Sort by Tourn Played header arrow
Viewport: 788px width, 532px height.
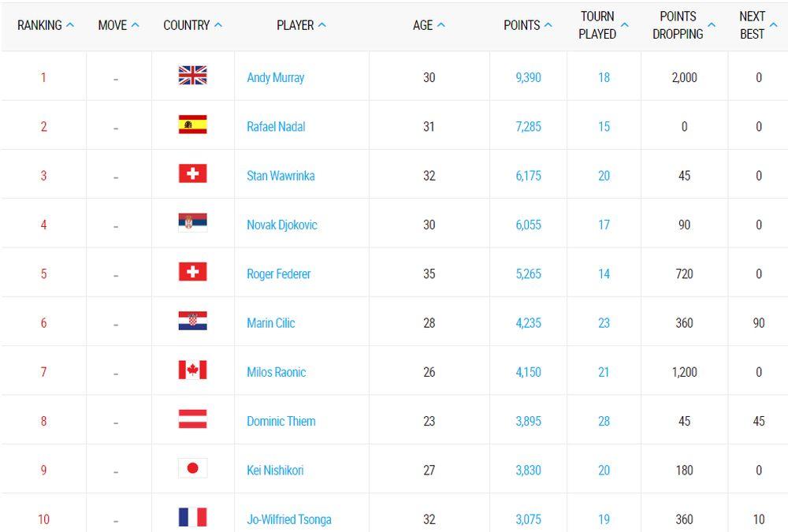pos(625,24)
